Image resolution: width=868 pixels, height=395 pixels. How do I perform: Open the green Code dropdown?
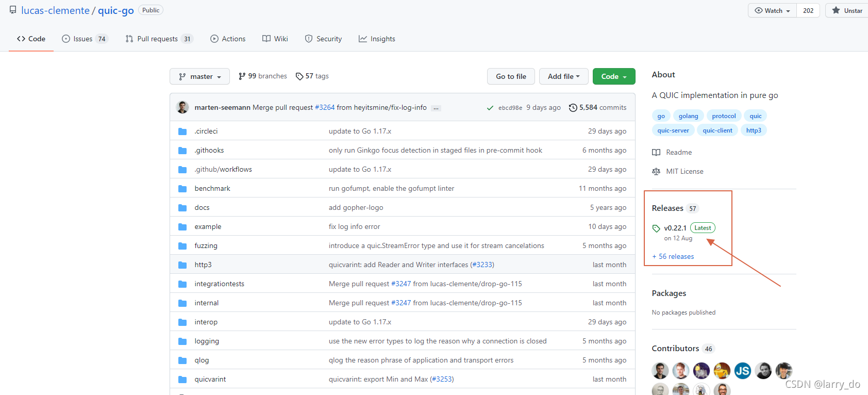click(x=614, y=76)
